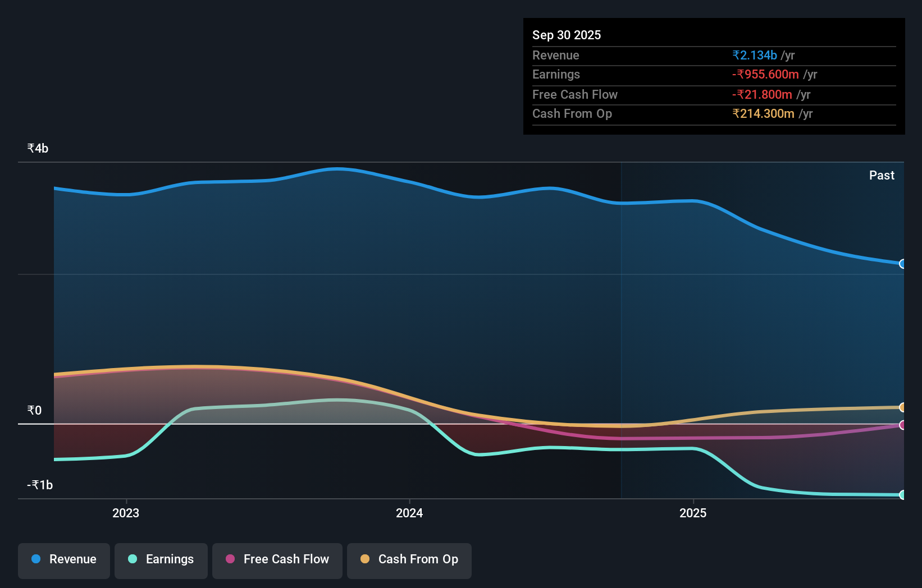This screenshot has width=922, height=588.
Task: Click the pink Free Cash Flow legend dot
Action: click(229, 559)
